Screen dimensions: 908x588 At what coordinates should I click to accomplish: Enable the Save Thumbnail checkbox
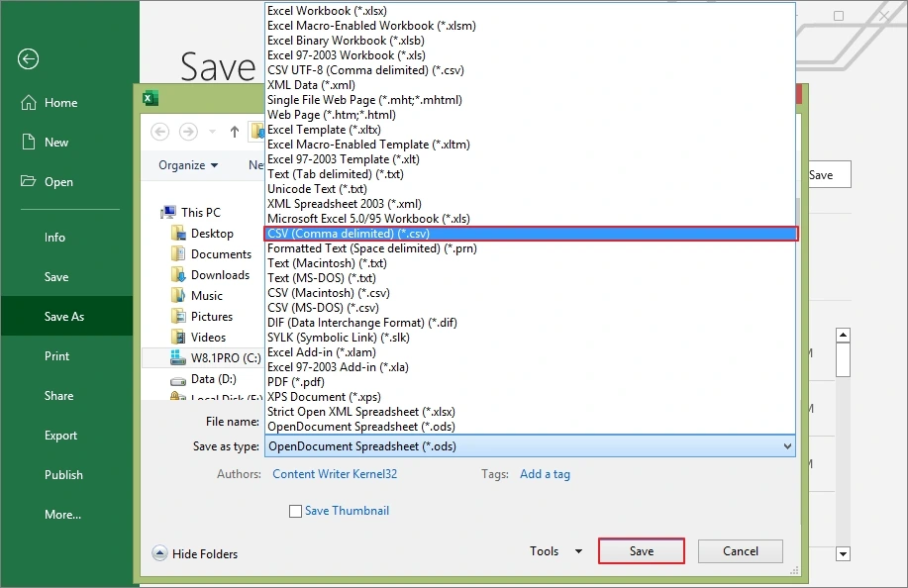pos(295,511)
